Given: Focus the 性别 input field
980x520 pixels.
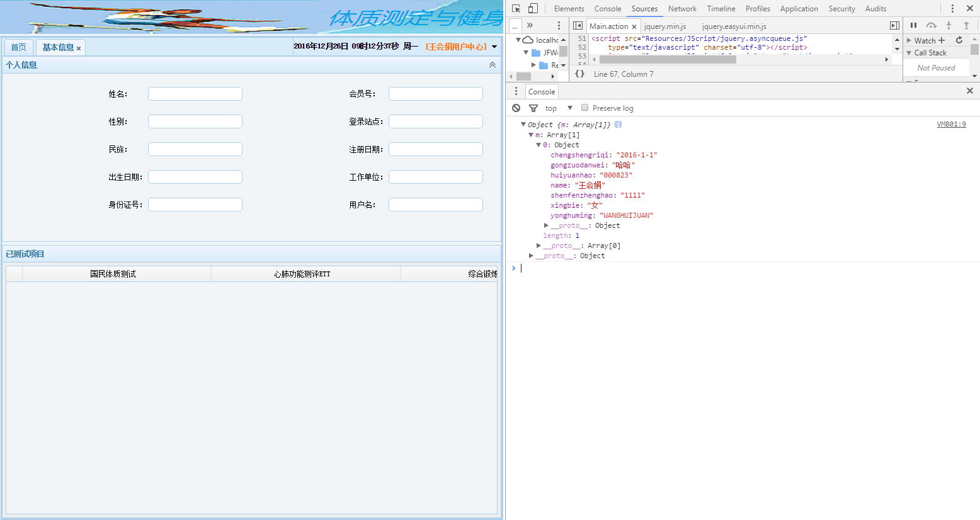Looking at the screenshot, I should pos(195,122).
